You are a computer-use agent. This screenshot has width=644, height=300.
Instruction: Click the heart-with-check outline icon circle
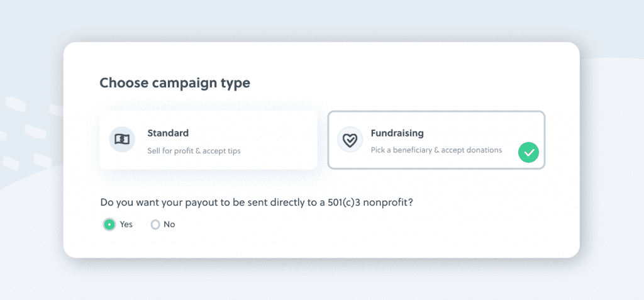click(x=350, y=140)
